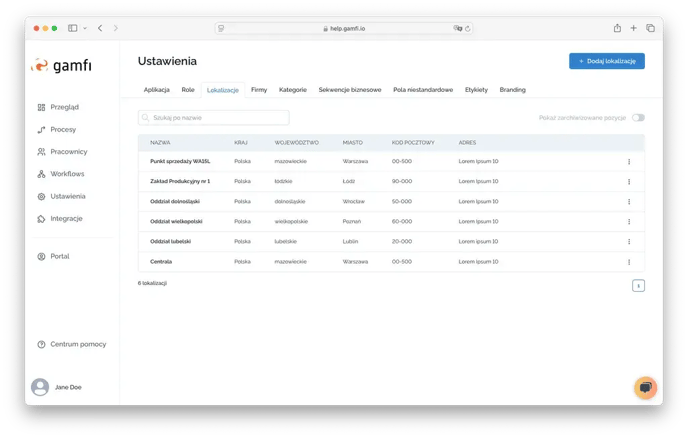688x438 pixels.
Task: Toggle show archived positions switch
Action: 638,118
